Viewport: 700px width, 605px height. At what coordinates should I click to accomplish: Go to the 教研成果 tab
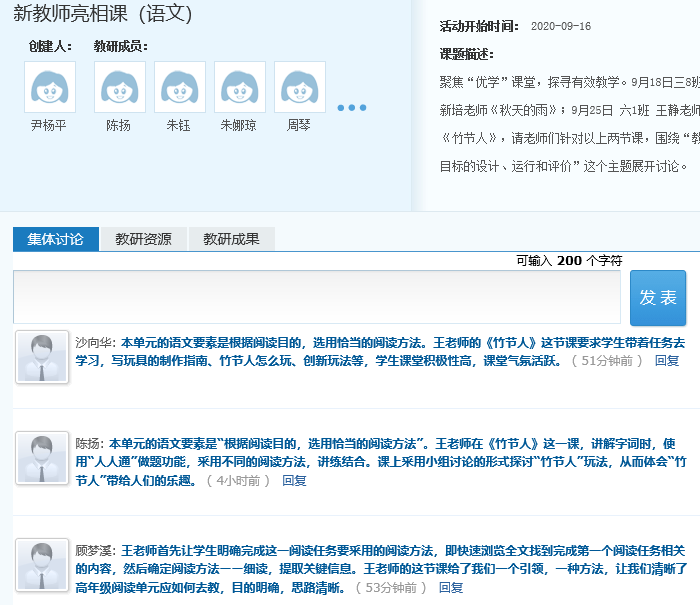(231, 239)
